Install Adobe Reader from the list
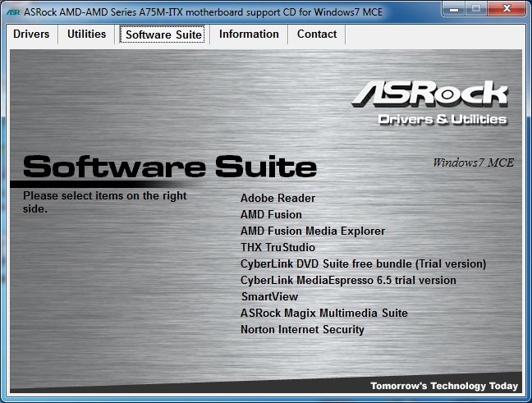Image resolution: width=532 pixels, height=403 pixels. pyautogui.click(x=277, y=198)
